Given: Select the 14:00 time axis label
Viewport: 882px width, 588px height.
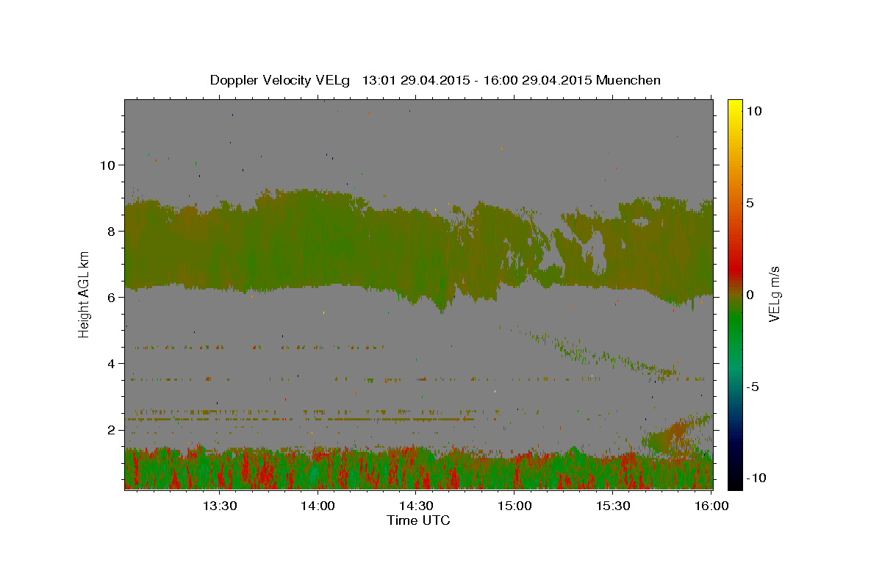Looking at the screenshot, I should coord(318,506).
